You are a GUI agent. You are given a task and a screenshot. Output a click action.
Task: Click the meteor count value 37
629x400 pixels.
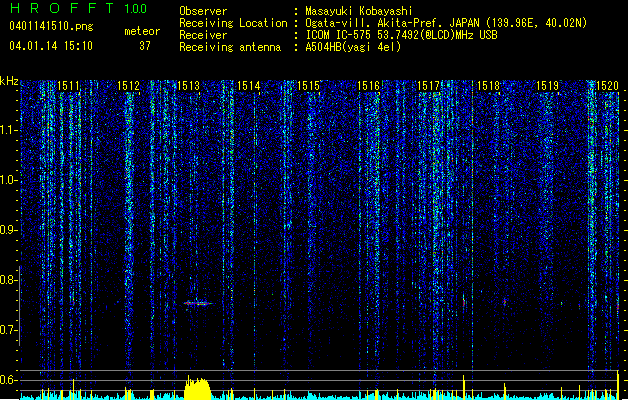coord(145,46)
